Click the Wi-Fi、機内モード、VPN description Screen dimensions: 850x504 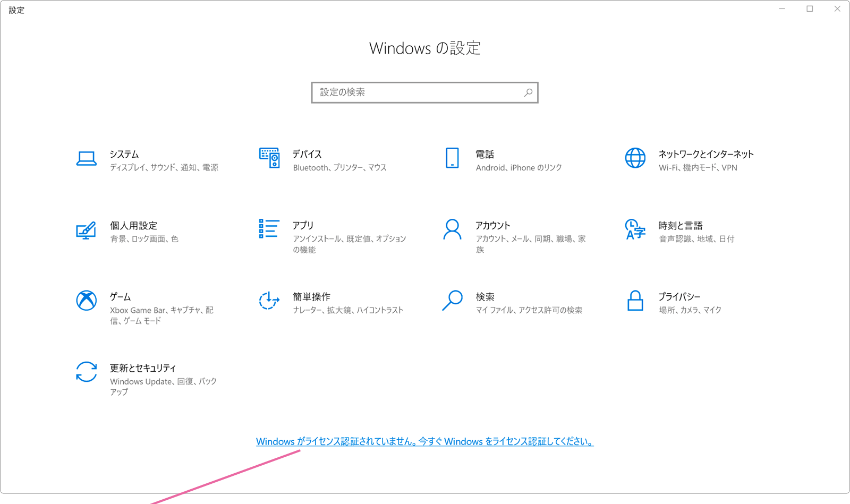(x=698, y=168)
